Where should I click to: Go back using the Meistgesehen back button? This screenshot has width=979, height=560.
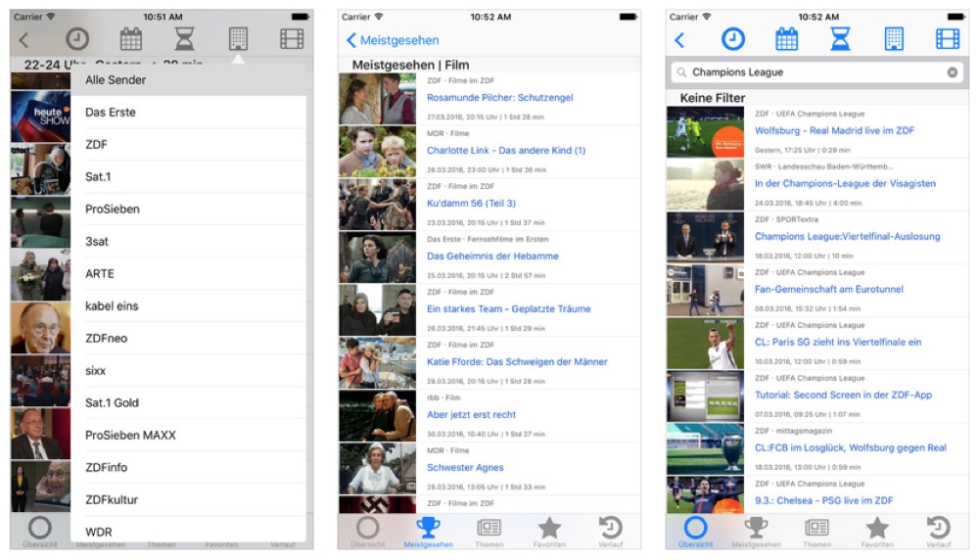[393, 40]
